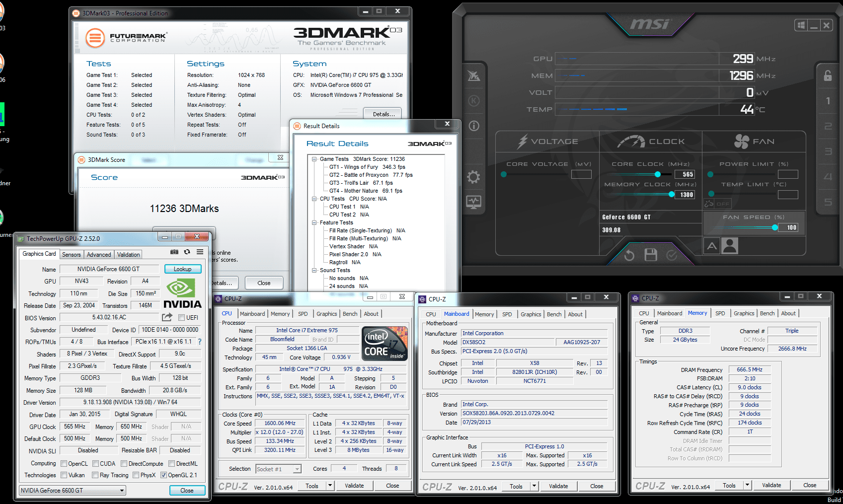Click Close in the 3DMark Score window
843x504 pixels.
point(264,283)
